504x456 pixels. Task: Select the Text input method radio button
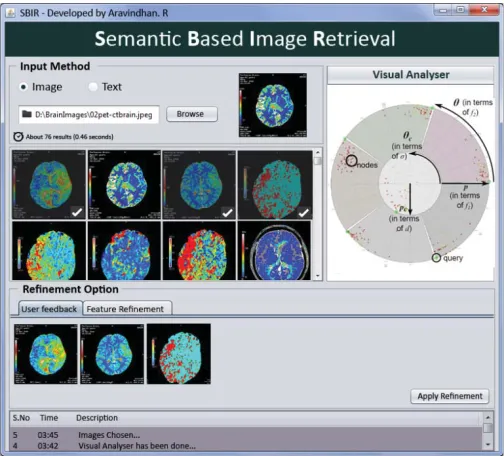click(x=93, y=87)
